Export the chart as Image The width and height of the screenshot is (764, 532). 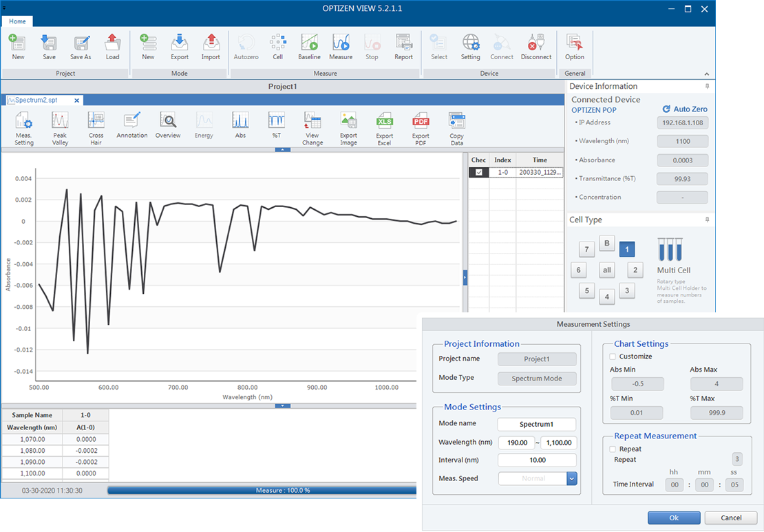pos(348,129)
